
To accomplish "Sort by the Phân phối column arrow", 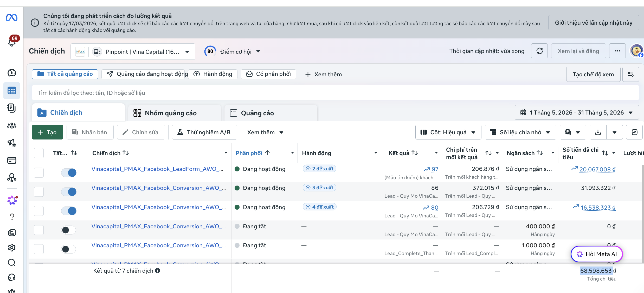I will coord(267,153).
